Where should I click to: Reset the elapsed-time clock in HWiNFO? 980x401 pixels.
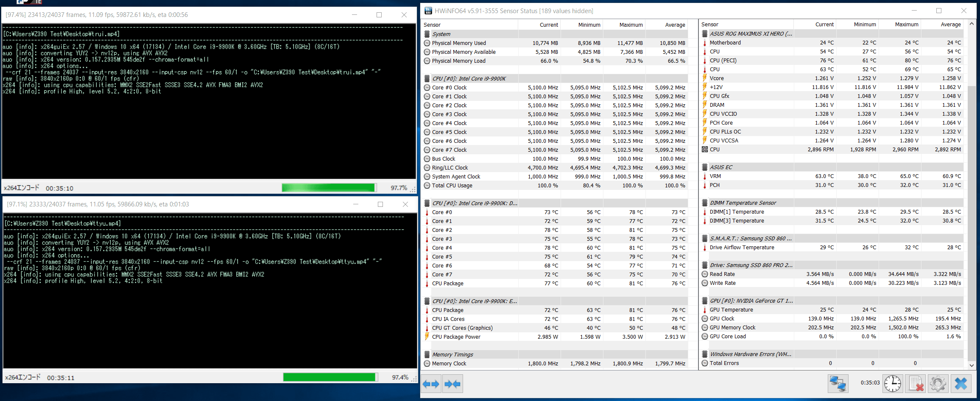(x=893, y=384)
